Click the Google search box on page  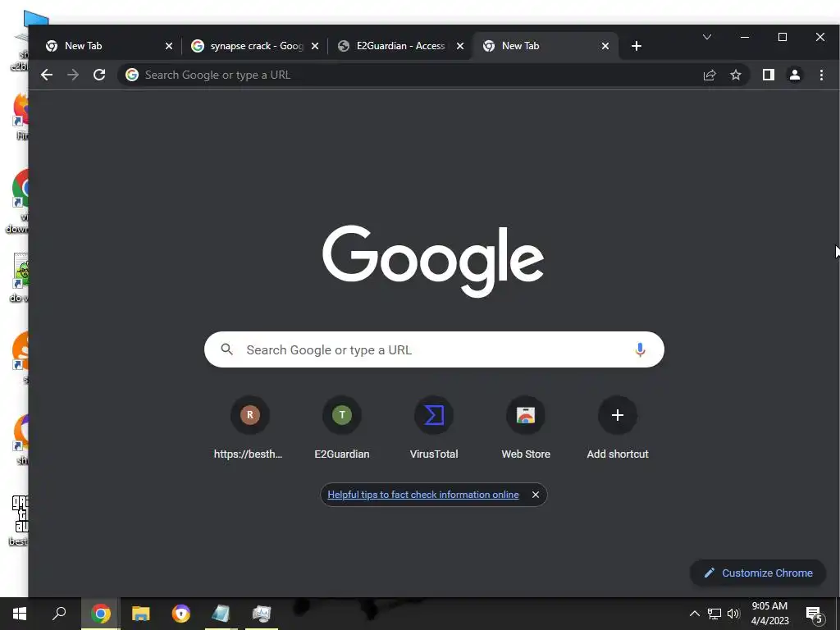point(434,349)
